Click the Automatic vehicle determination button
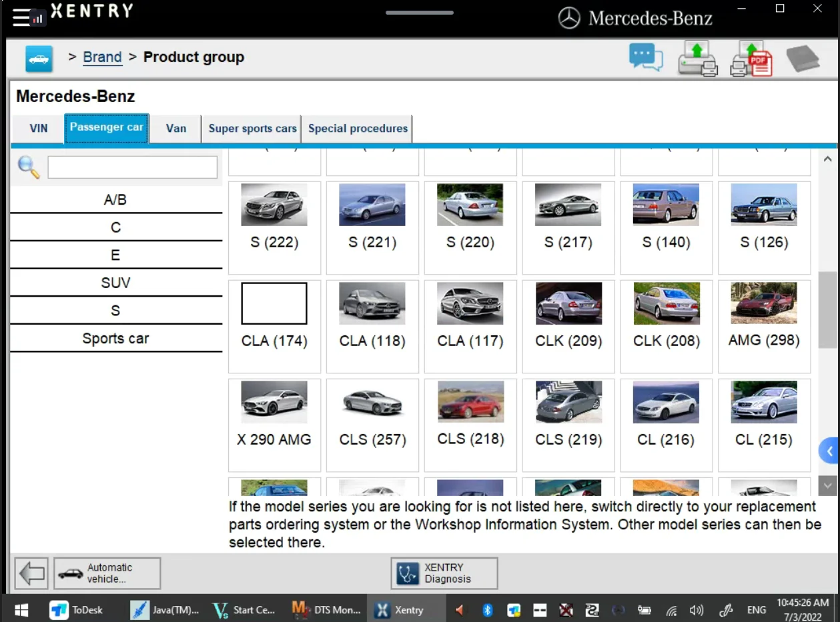 tap(107, 573)
